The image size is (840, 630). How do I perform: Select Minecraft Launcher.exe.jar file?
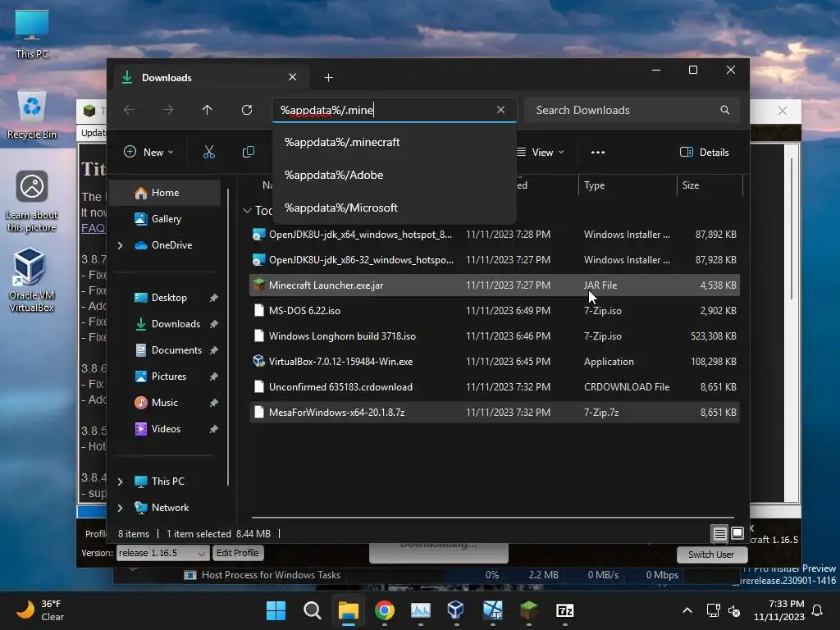coord(495,285)
